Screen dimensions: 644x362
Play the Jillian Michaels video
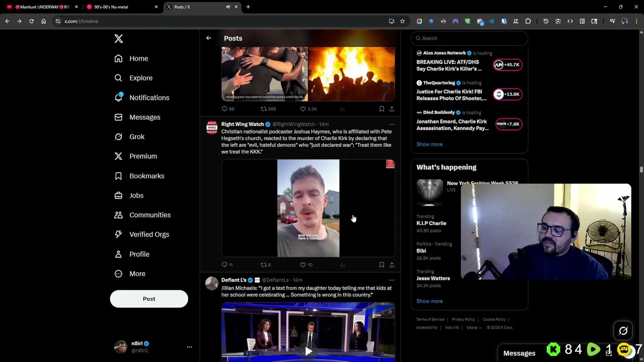pyautogui.click(x=308, y=351)
